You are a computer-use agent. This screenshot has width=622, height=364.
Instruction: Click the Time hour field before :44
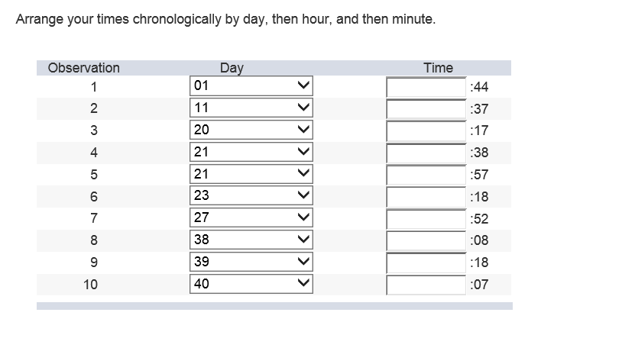pos(427,87)
